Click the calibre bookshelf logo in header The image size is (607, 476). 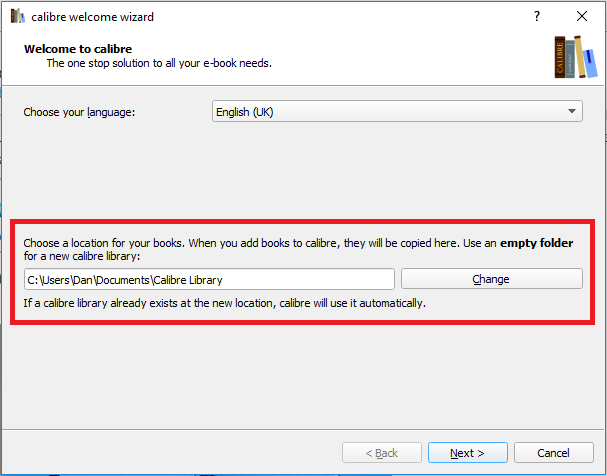[x=576, y=57]
